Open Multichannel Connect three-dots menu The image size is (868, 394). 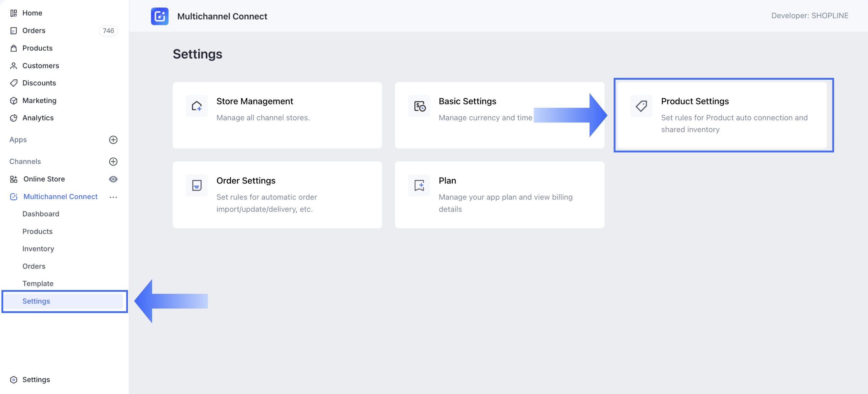click(x=113, y=197)
